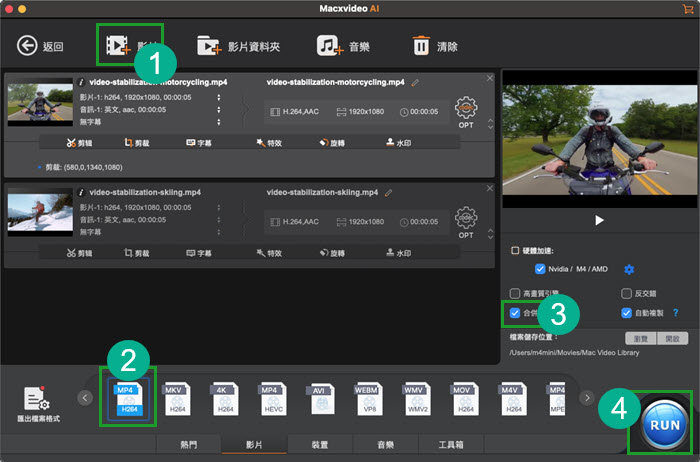Open 剪辑 scissors tool for skiing video

point(79,253)
